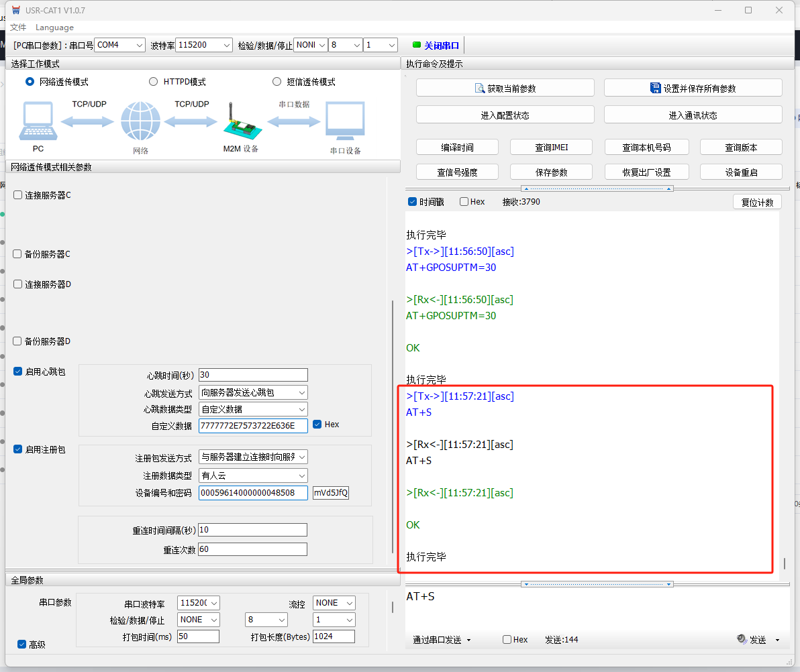
Task: Click the 查询IMEI button
Action: (551, 148)
